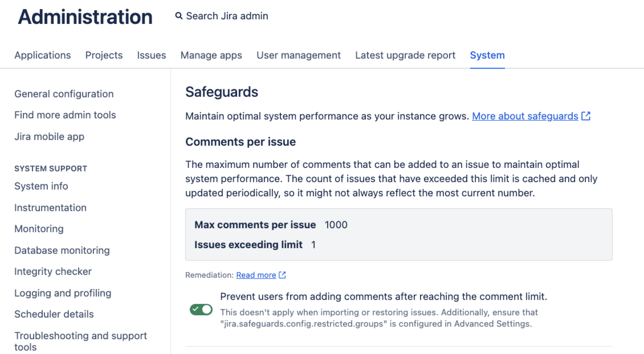Viewport: 644px width, 354px height.
Task: Open the Applications tab
Action: pos(42,55)
